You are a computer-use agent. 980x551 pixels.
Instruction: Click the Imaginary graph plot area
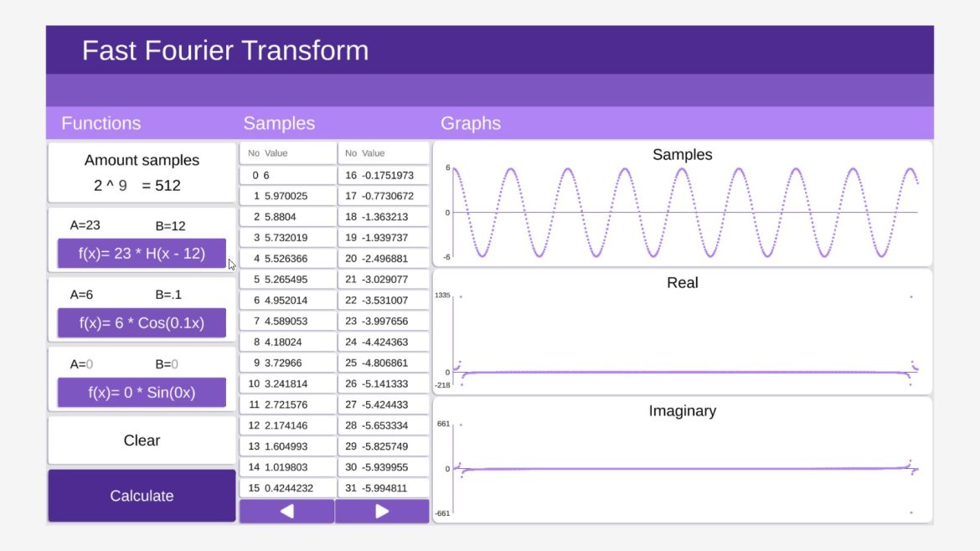point(683,465)
